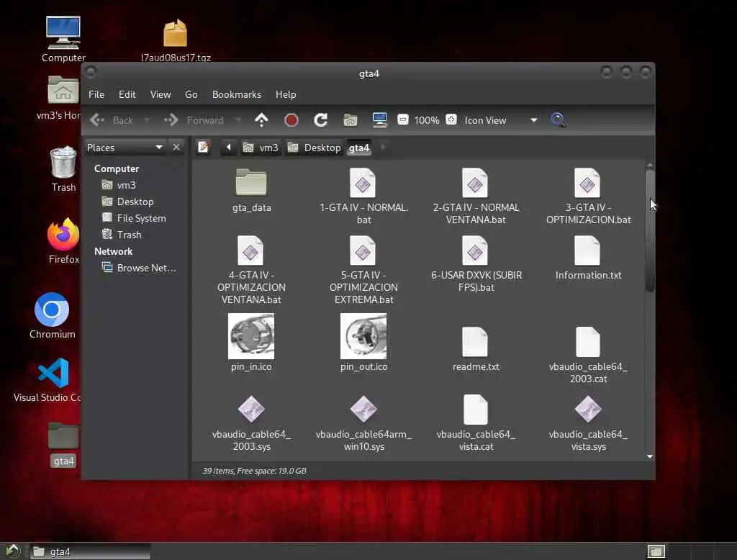737x560 pixels.
Task: Show earlier path segments with left arrow
Action: (228, 147)
